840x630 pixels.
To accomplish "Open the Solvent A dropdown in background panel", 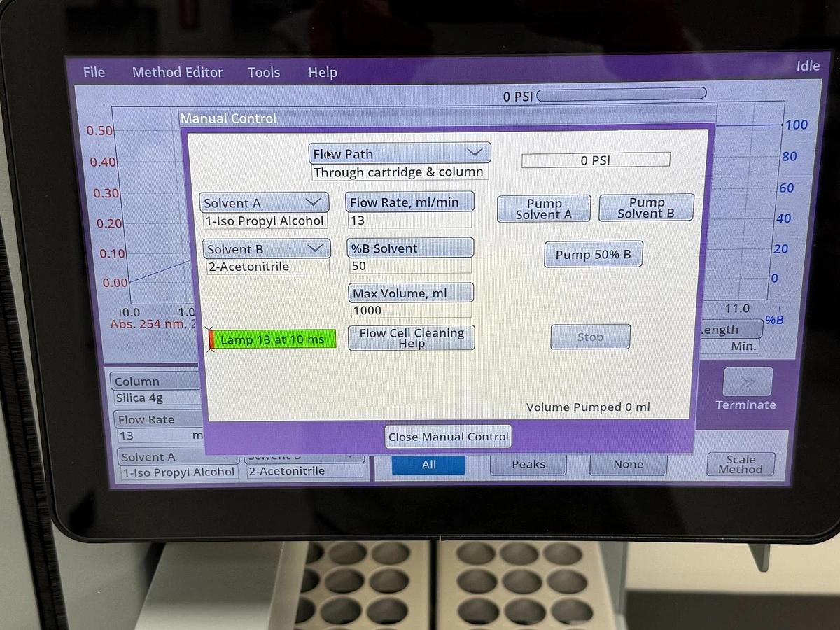I will pyautogui.click(x=178, y=457).
